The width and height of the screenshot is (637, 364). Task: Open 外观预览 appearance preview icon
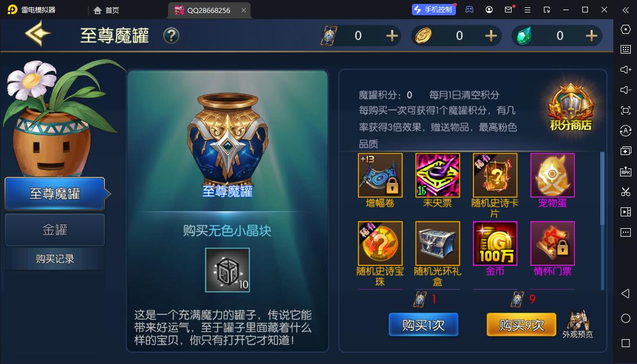coord(578,324)
